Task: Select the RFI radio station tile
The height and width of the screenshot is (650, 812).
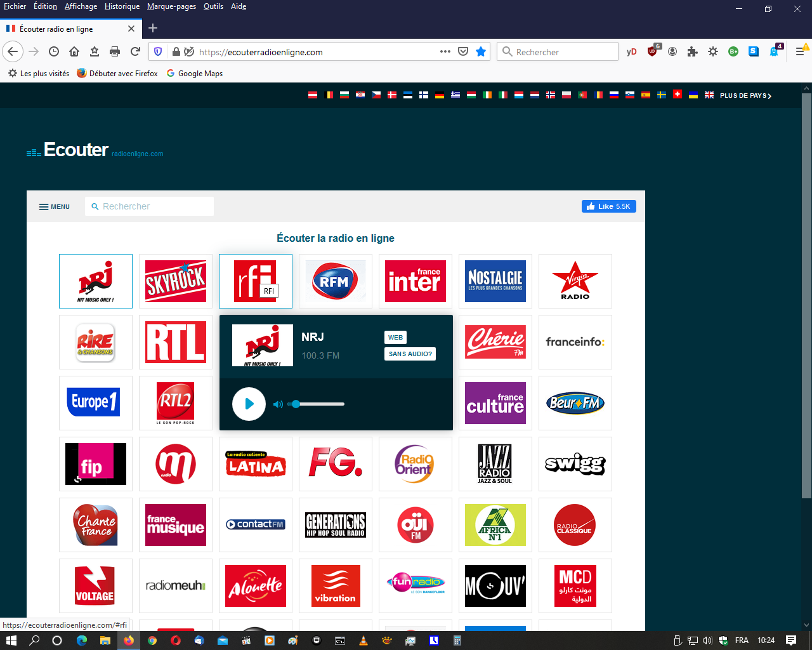Action: [x=256, y=281]
